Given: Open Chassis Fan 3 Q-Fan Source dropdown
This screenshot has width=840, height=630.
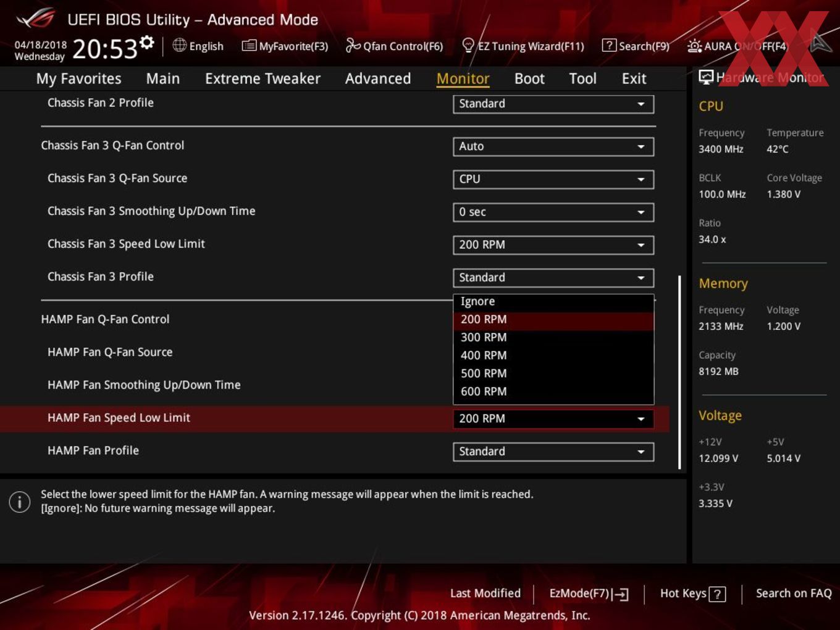Looking at the screenshot, I should coord(553,179).
